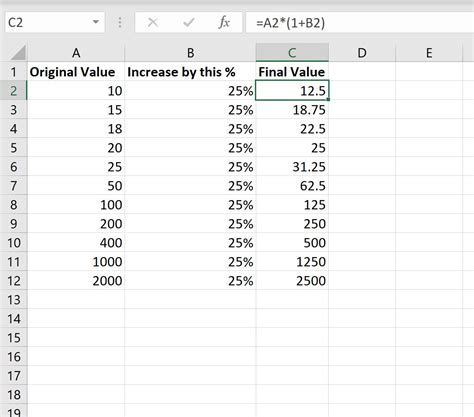This screenshot has height=417, width=474.
Task: Select column D header
Action: point(362,53)
